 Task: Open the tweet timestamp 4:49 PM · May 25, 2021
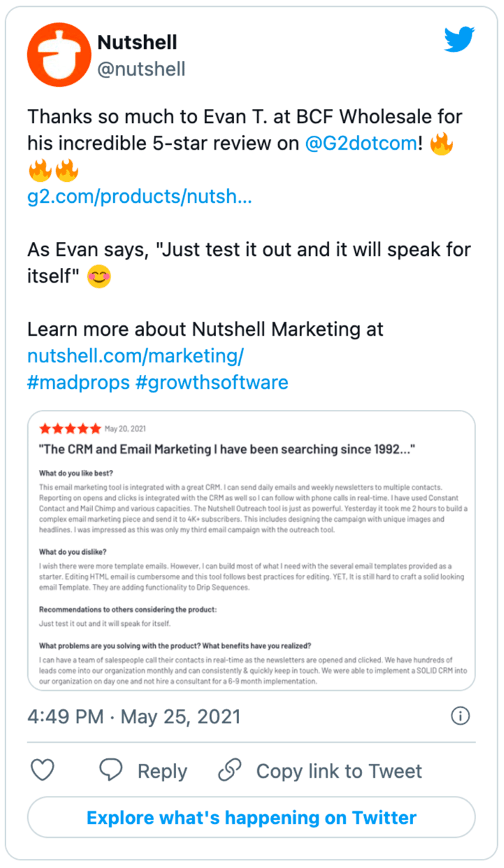[x=134, y=716]
